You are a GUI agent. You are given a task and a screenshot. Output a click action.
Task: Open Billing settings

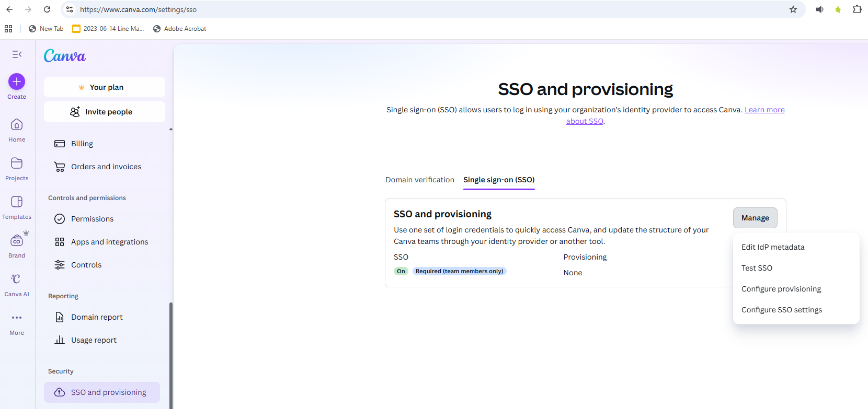click(x=102, y=144)
